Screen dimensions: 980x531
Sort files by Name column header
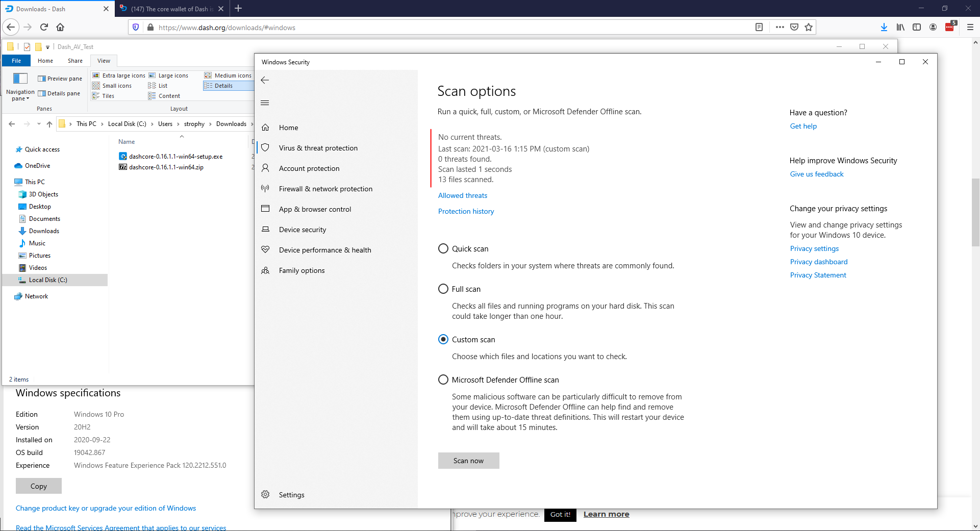pos(127,142)
